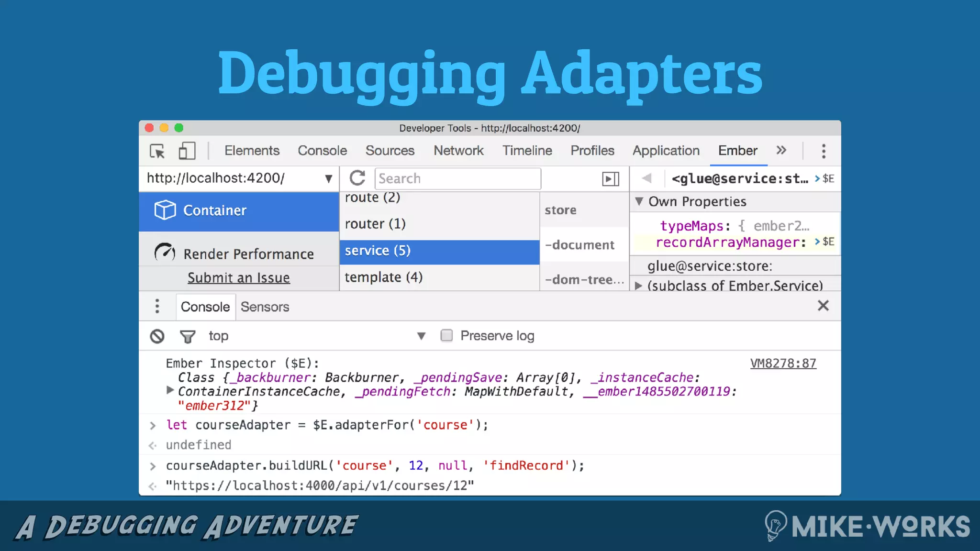Click the -dom-tree… service instance

[x=585, y=279]
